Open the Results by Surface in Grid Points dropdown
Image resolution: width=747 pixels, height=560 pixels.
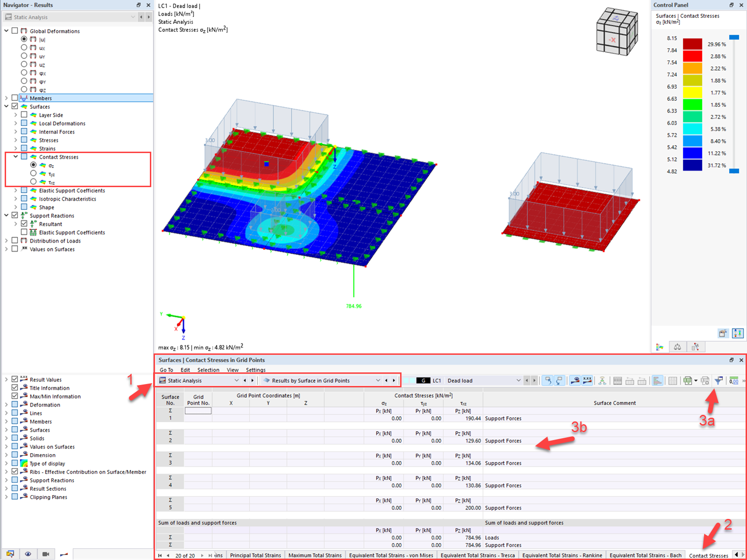point(378,380)
